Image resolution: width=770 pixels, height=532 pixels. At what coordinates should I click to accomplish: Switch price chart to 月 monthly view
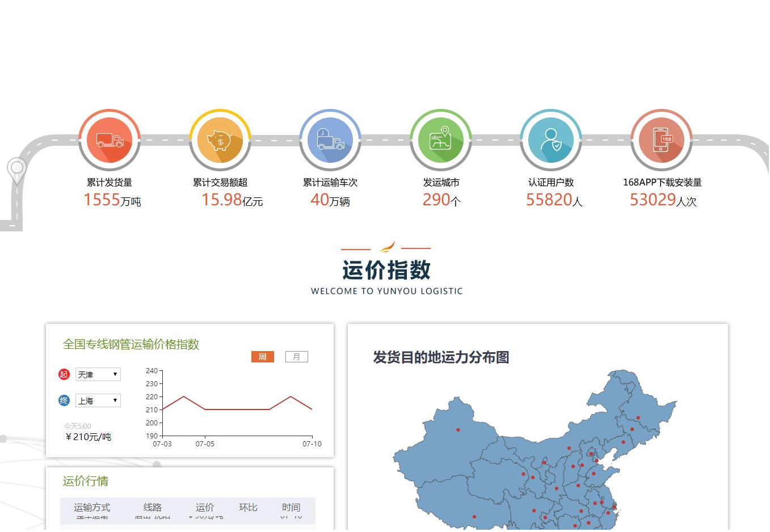point(296,357)
